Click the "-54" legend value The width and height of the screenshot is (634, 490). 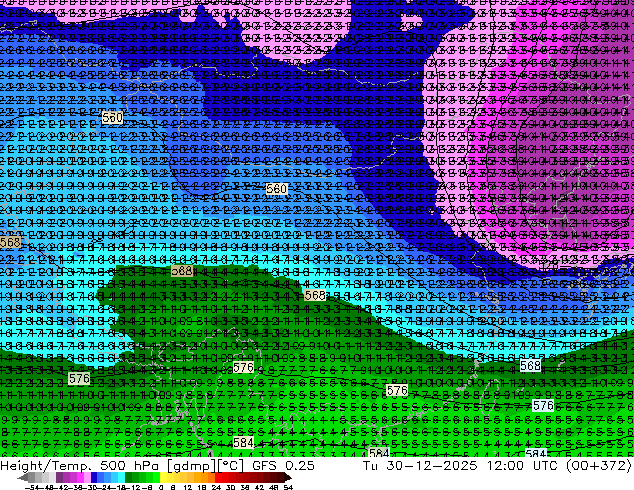point(32,488)
